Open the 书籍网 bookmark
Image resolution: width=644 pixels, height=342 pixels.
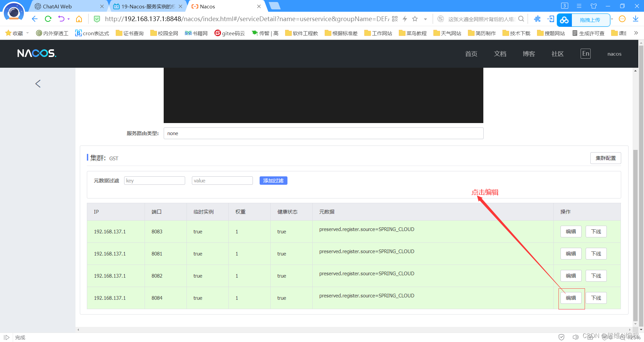tap(196, 33)
